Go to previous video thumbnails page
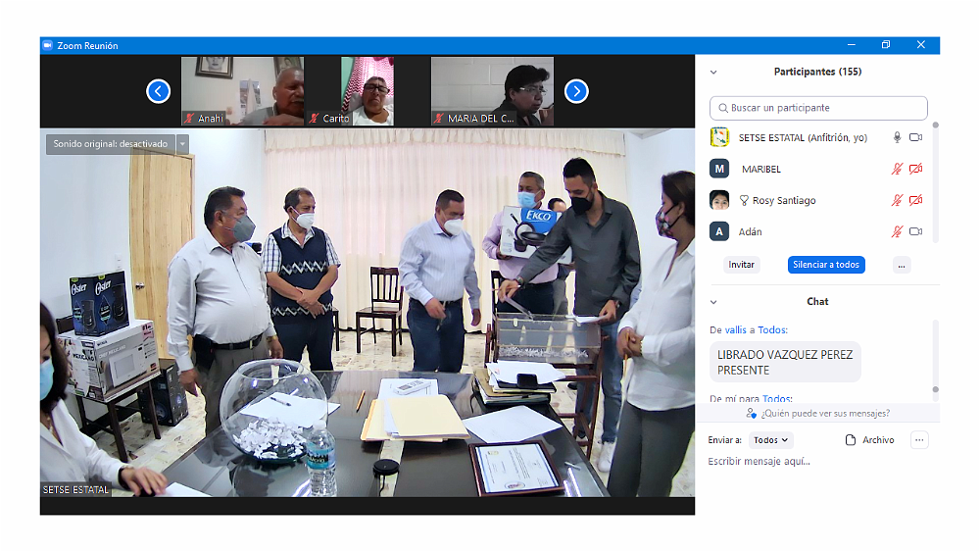Screen dimensions: 980x552 [x=158, y=91]
